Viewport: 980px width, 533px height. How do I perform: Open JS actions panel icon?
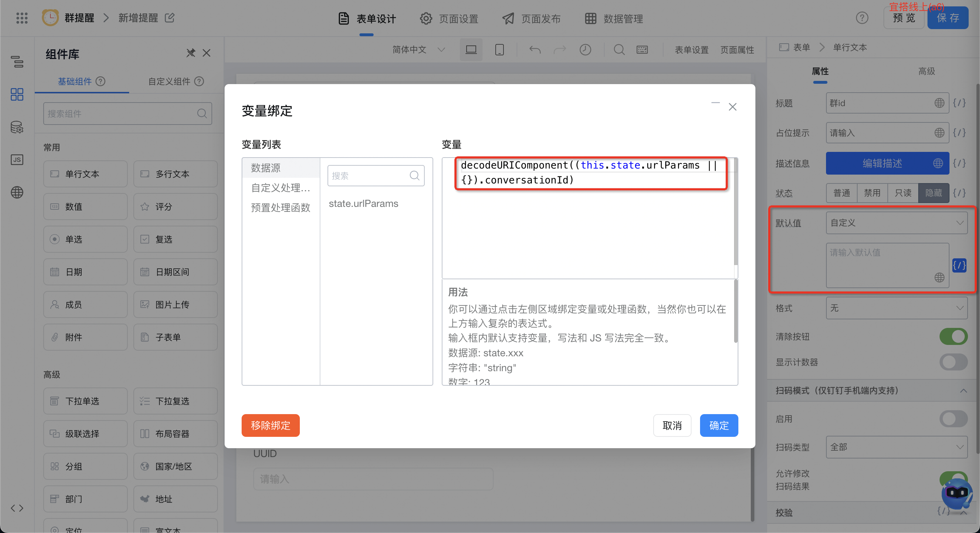click(x=17, y=160)
